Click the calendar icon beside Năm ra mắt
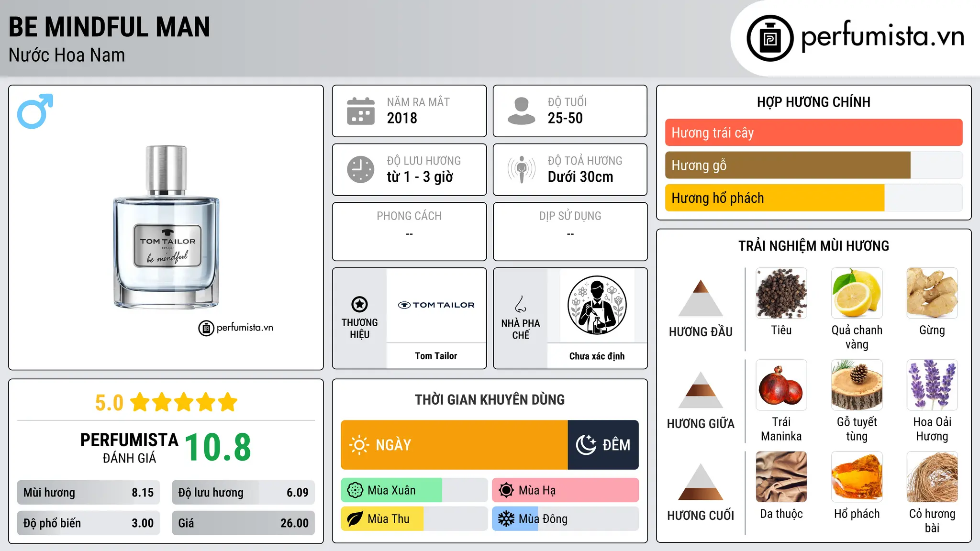Viewport: 980px width, 551px height. [x=361, y=111]
